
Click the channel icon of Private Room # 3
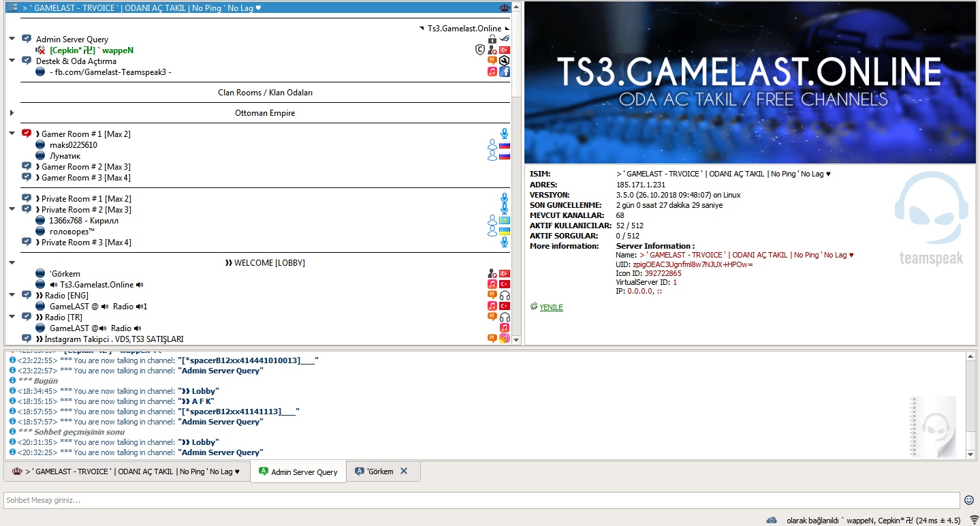[x=27, y=242]
